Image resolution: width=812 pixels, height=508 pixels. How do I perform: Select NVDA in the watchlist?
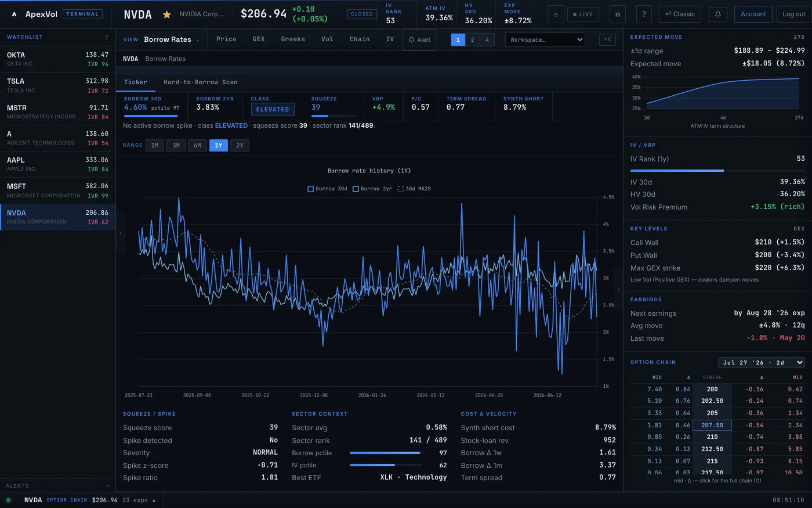point(57,217)
